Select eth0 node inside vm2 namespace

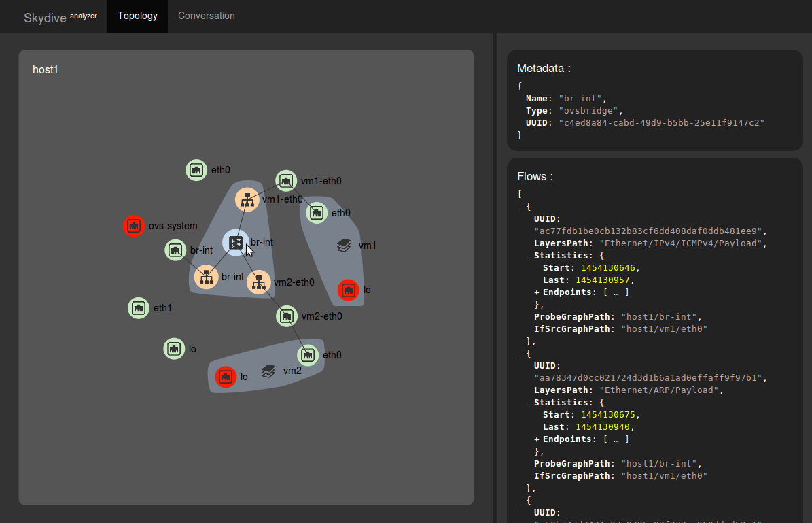[x=308, y=355]
